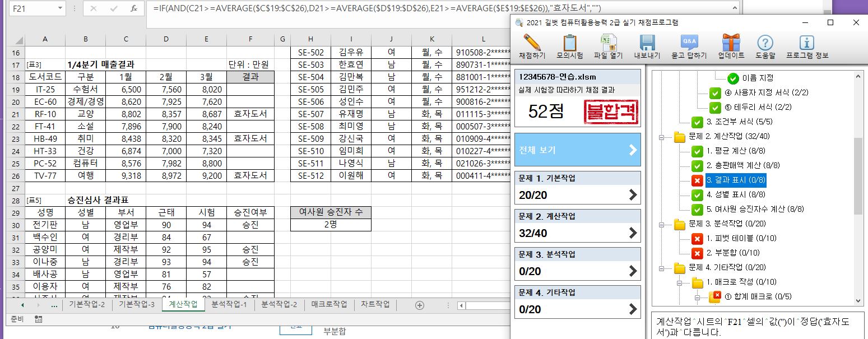
Task: Open the Name Box dropdown arrow
Action: [x=60, y=8]
